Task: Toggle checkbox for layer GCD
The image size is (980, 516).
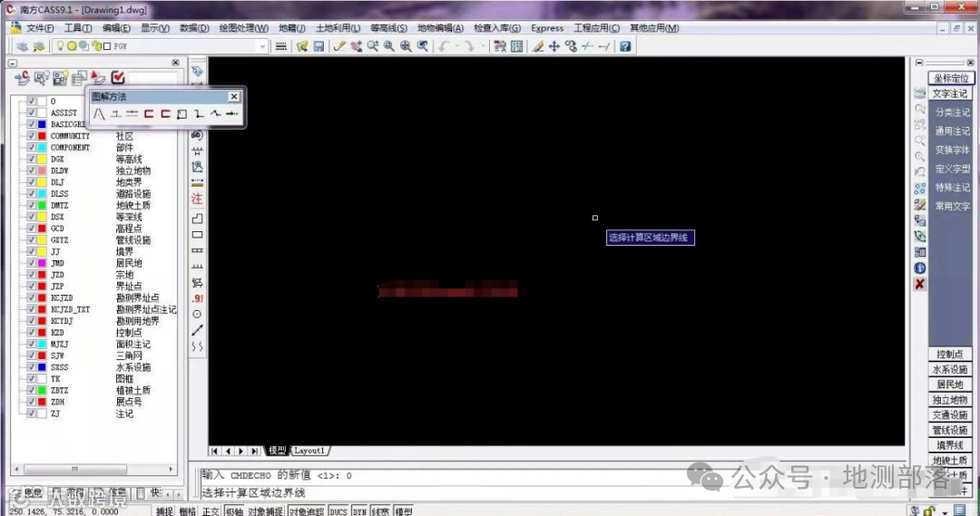Action: pyautogui.click(x=31, y=228)
